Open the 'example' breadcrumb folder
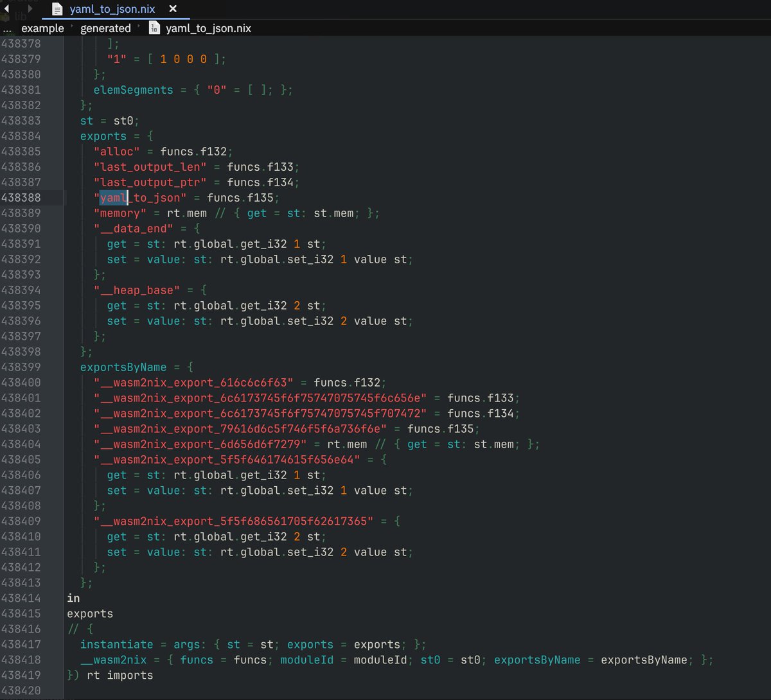Screen dimensions: 771x700 pyautogui.click(x=42, y=28)
